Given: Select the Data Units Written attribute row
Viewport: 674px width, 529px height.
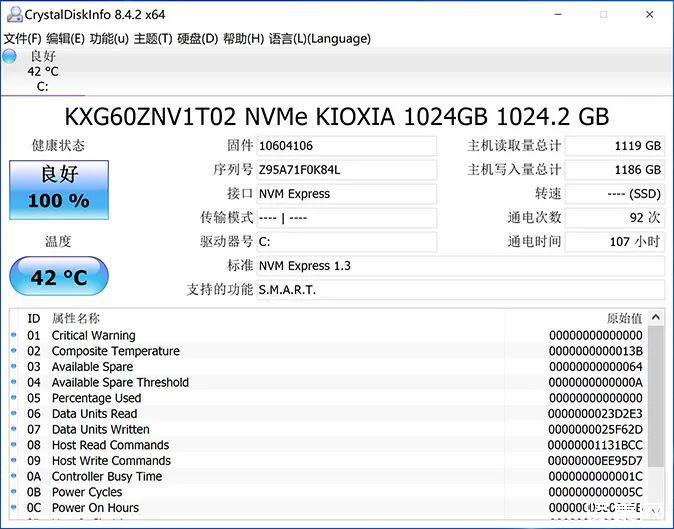Looking at the screenshot, I should 328,429.
